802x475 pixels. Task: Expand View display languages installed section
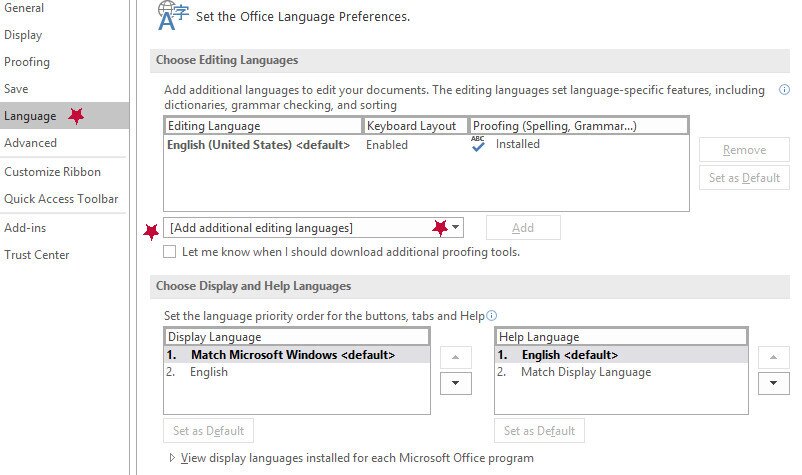(x=172, y=458)
